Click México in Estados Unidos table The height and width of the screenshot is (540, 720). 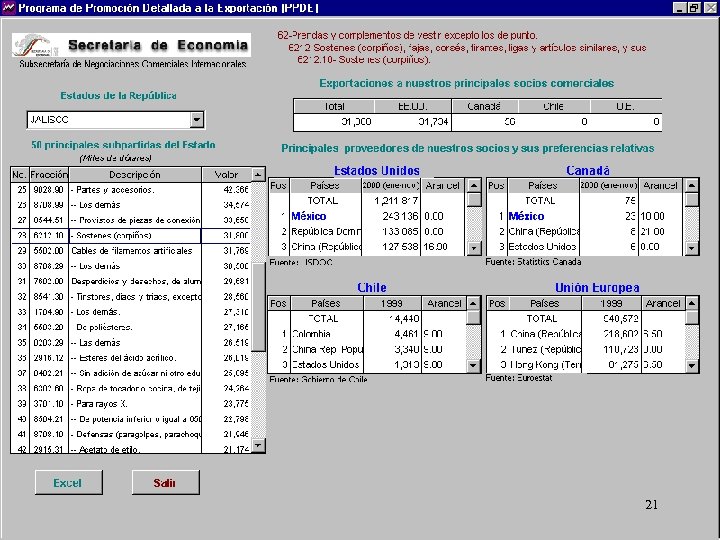coord(309,216)
